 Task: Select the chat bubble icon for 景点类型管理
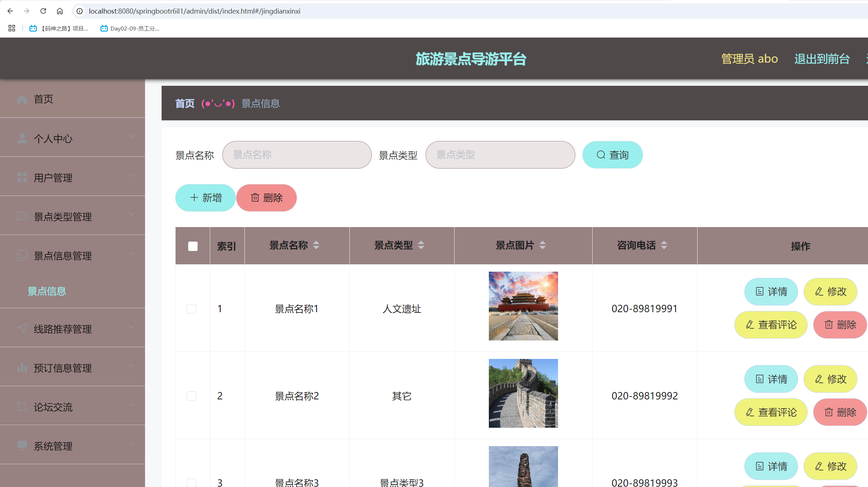click(x=21, y=216)
